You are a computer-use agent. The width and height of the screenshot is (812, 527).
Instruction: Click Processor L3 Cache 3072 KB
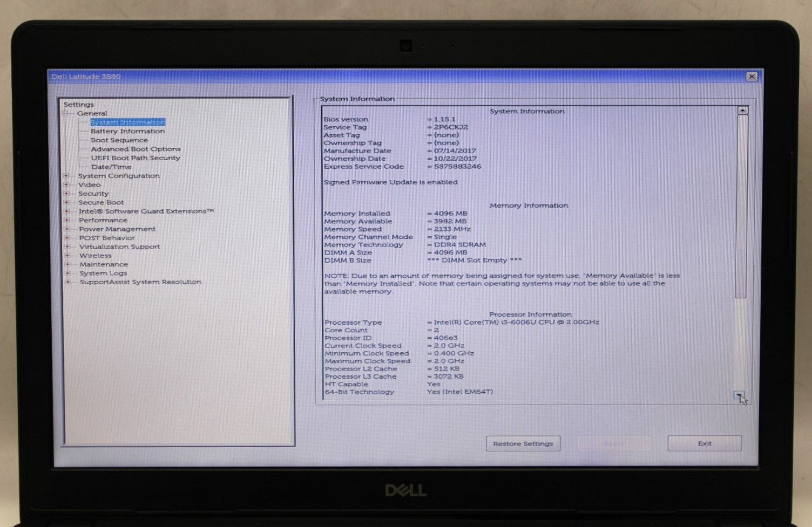point(448,377)
